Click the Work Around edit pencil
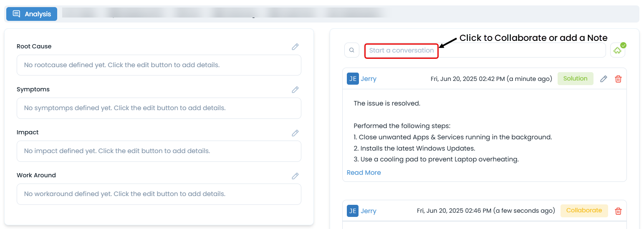This screenshot has height=229, width=644. coord(295,176)
